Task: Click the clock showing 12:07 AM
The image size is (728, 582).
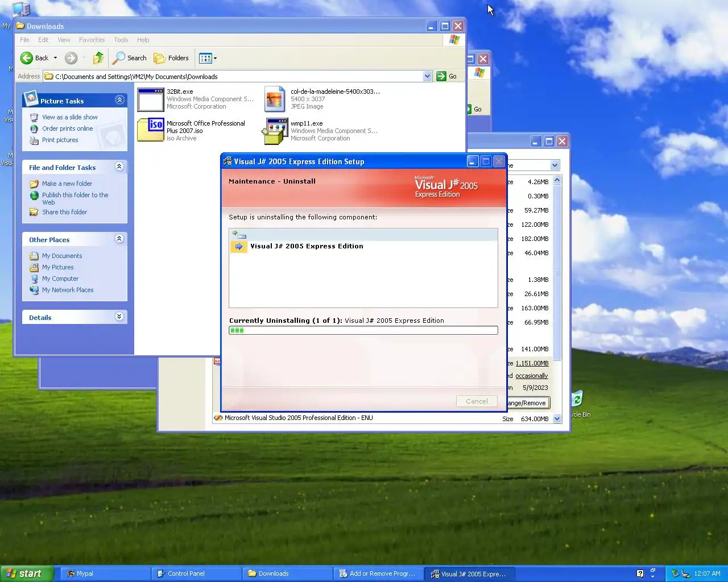Action: pyautogui.click(x=707, y=573)
